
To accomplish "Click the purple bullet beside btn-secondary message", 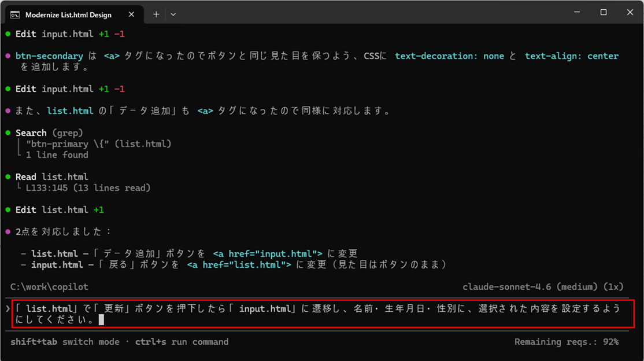I will tap(8, 56).
